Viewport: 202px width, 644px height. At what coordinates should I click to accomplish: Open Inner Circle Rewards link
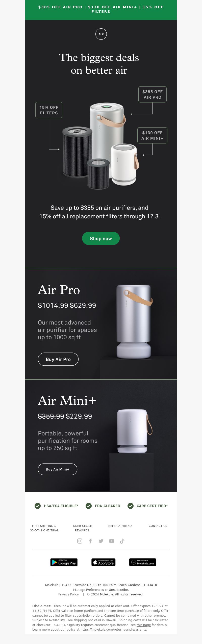(x=82, y=528)
